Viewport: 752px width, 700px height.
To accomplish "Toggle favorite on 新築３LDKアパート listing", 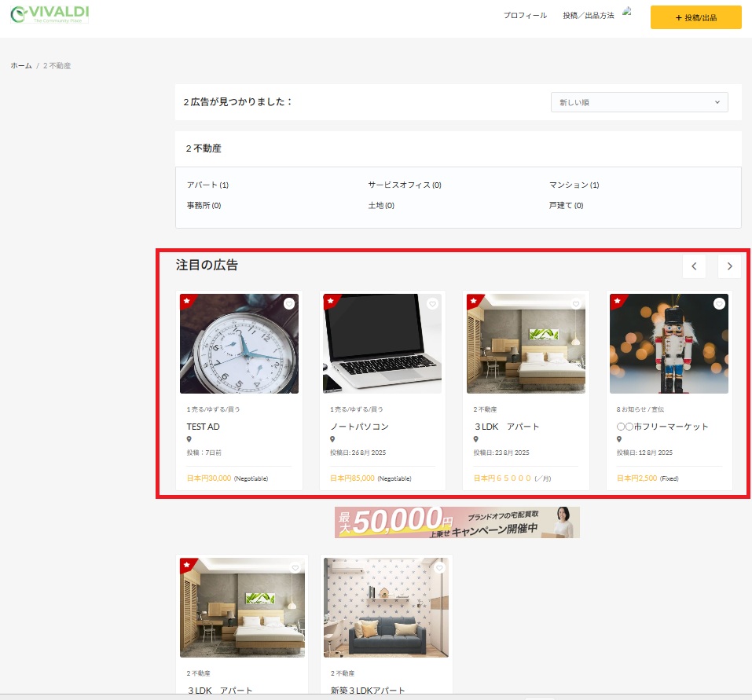I will (438, 568).
